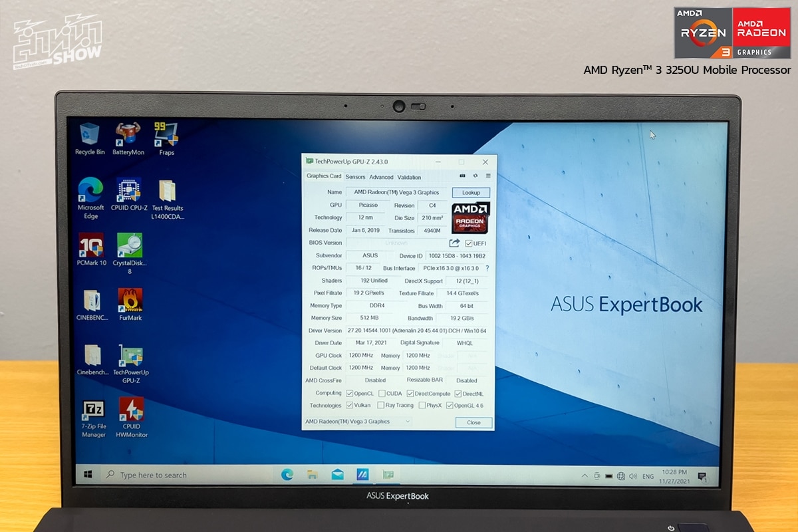Click the Subvendor value ASUS
798x532 pixels.
point(370,256)
